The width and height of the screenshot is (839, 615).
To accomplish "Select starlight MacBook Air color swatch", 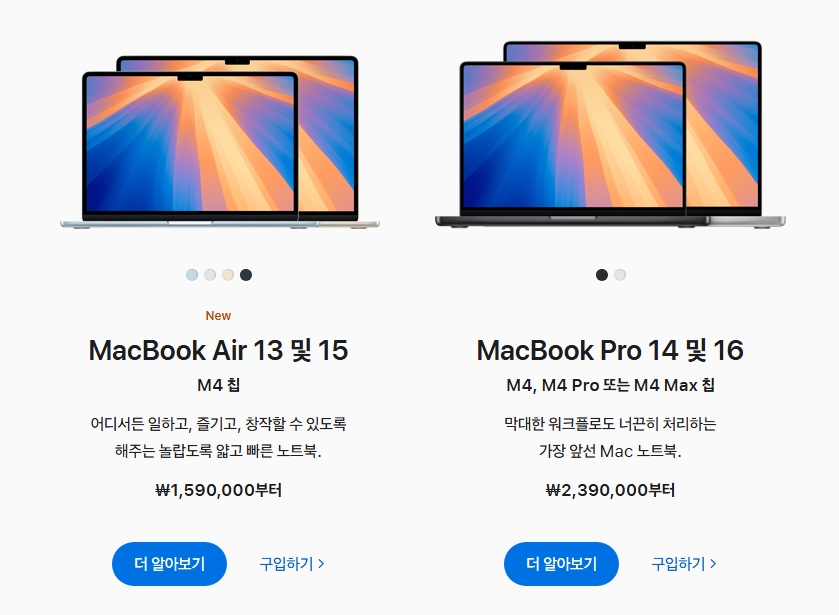I will 228,275.
